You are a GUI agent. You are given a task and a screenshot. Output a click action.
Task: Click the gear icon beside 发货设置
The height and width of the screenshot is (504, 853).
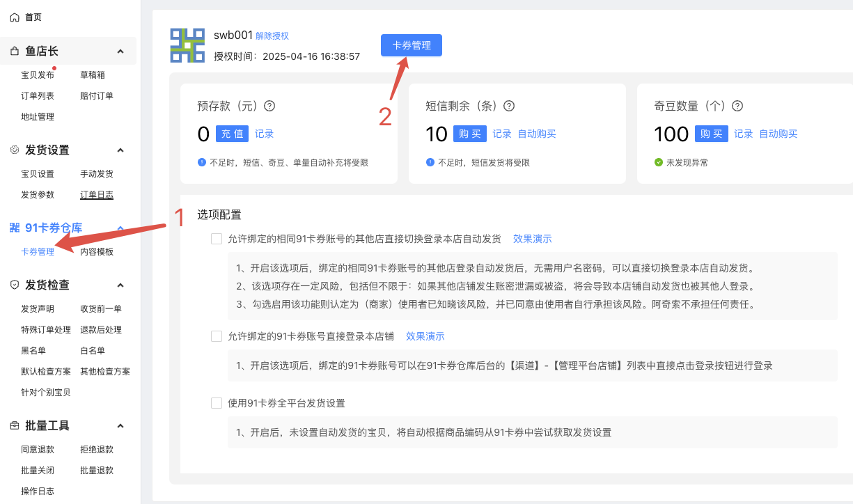click(x=15, y=150)
